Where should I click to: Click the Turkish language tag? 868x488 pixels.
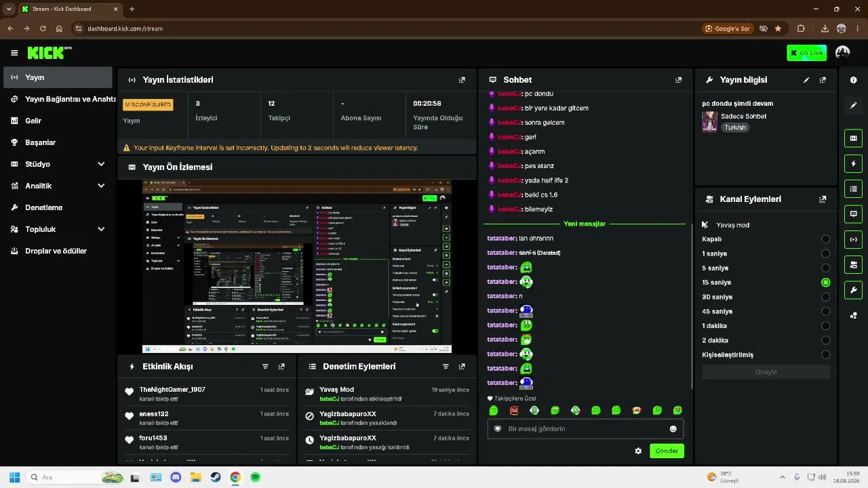(x=734, y=127)
